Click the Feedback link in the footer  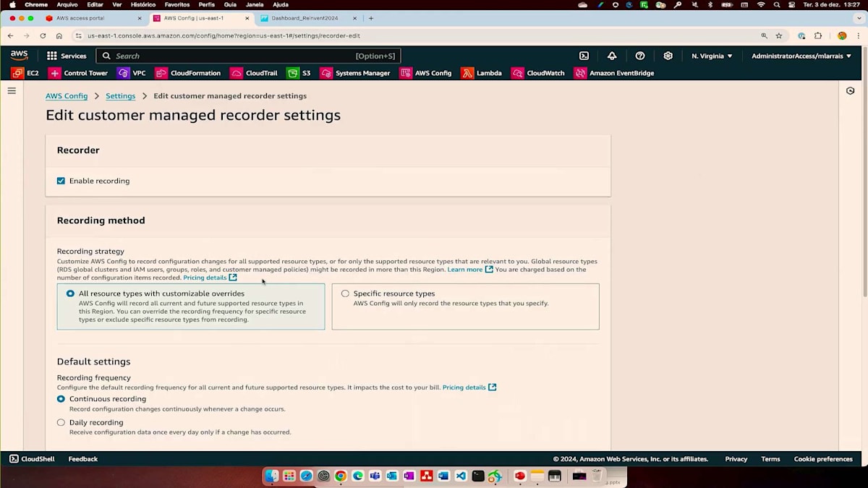coord(83,459)
